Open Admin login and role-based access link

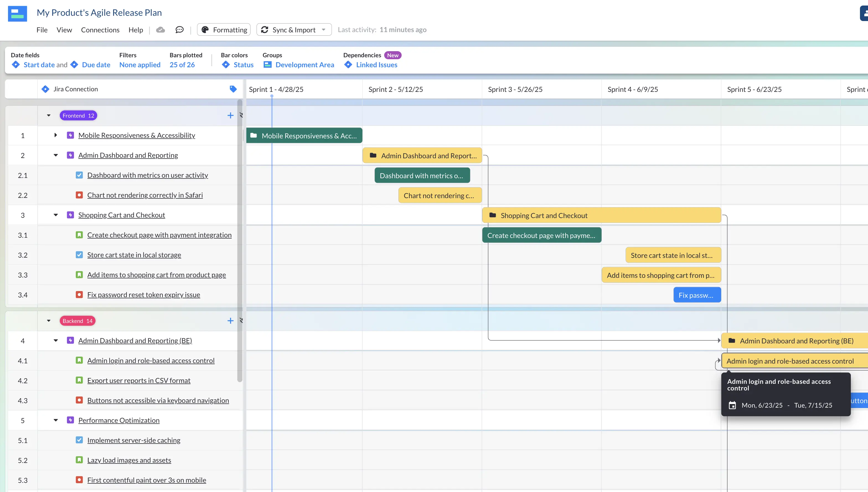151,361
